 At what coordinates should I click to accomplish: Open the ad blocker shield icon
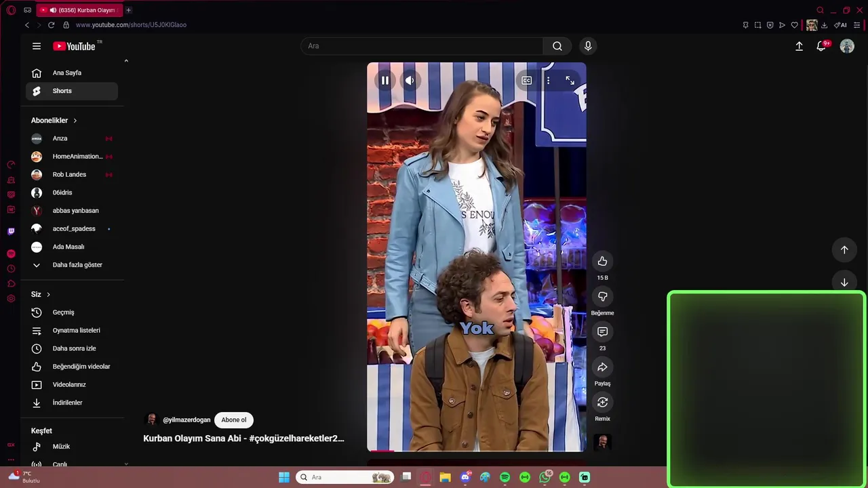(x=770, y=25)
